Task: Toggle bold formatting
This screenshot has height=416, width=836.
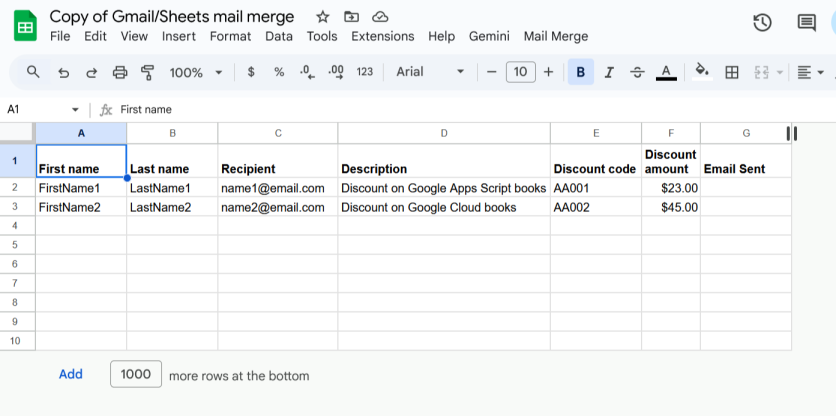Action: (x=581, y=72)
